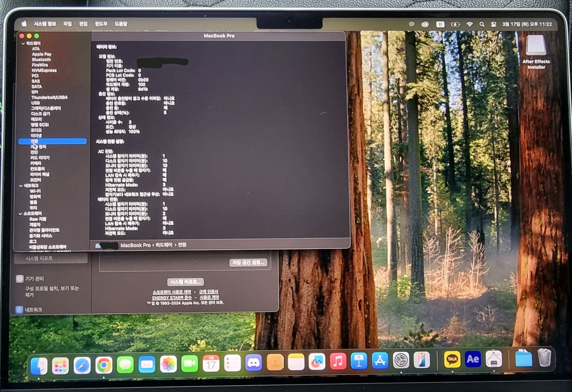Open the 규제 인증서 link
572x392 pixels.
tap(209, 291)
